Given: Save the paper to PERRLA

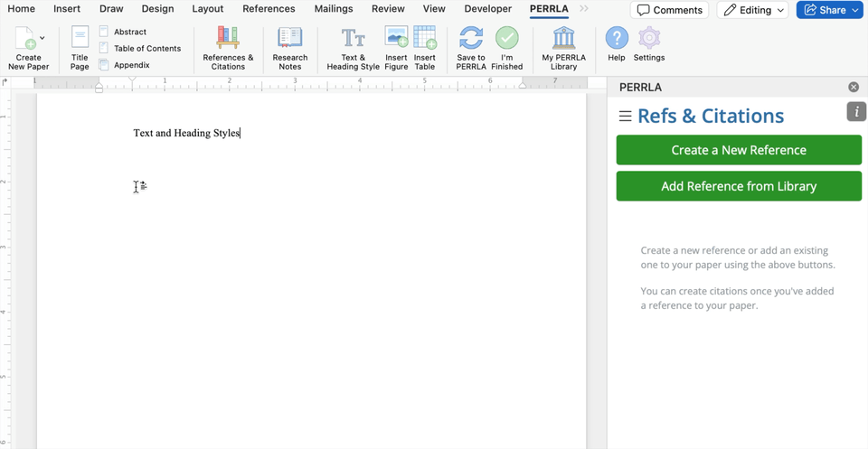Looking at the screenshot, I should pyautogui.click(x=471, y=48).
